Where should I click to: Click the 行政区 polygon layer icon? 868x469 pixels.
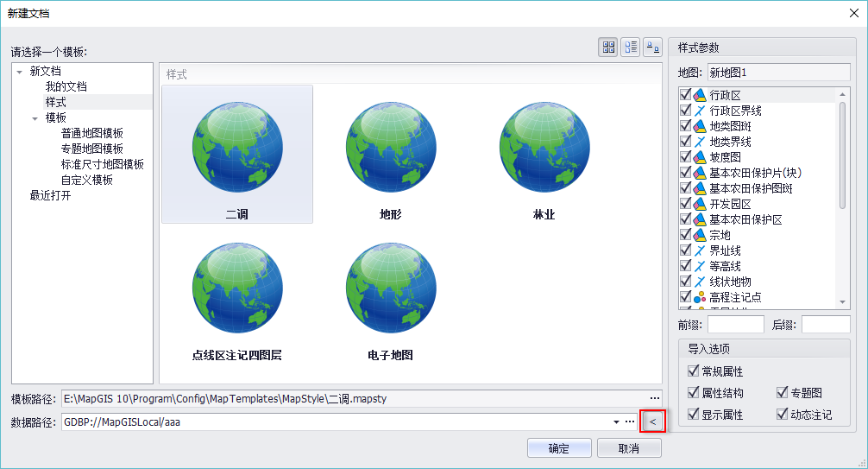pos(700,95)
